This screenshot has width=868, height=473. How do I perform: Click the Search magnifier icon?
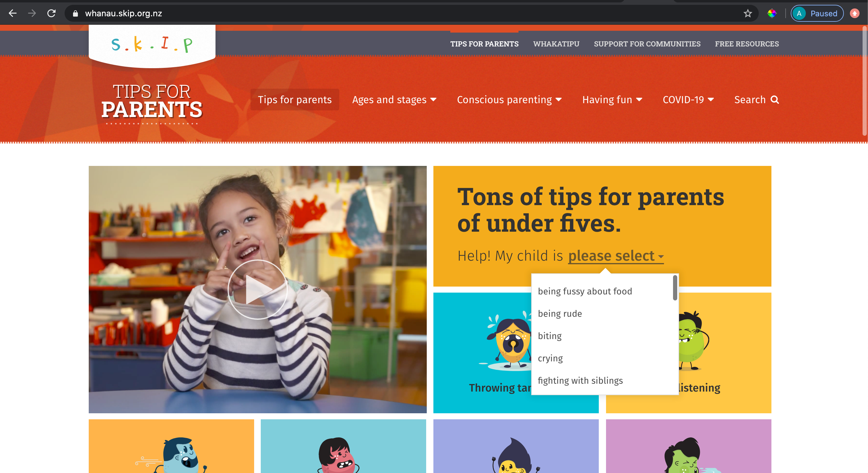pos(775,100)
